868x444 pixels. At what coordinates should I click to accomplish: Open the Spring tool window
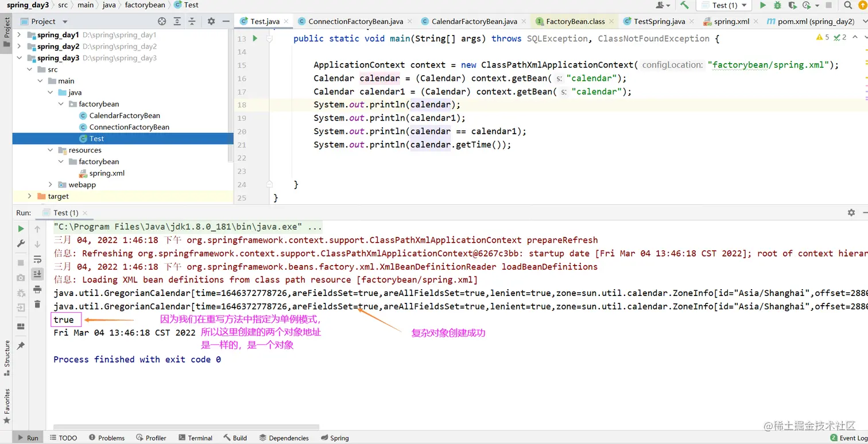pyautogui.click(x=334, y=438)
